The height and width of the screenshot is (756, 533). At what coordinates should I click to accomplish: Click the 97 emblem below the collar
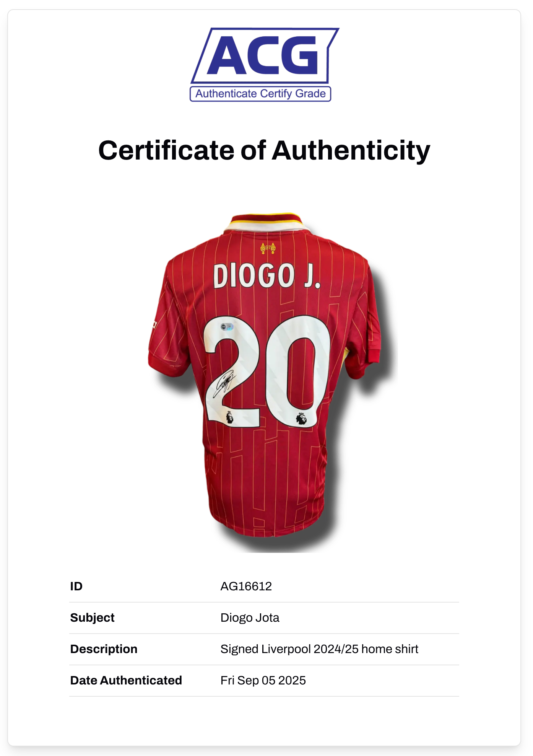(x=268, y=248)
